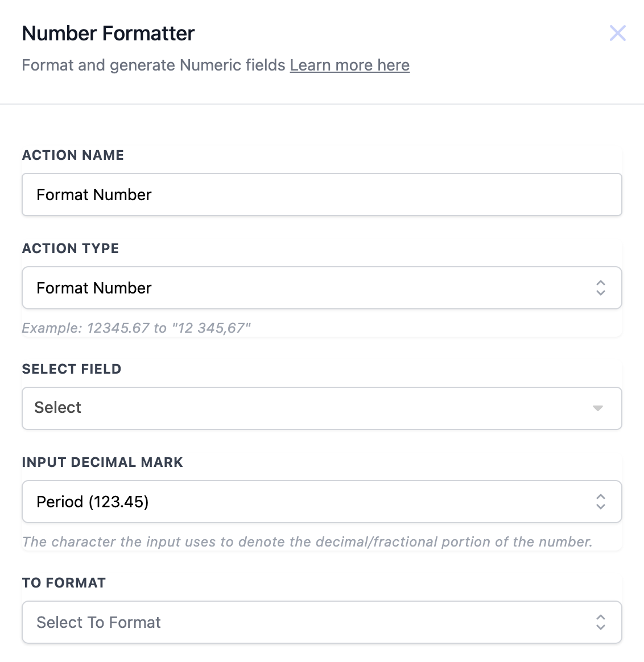Click the Select Field caret arrow
Viewport: 644px width, 662px height.
(597, 408)
